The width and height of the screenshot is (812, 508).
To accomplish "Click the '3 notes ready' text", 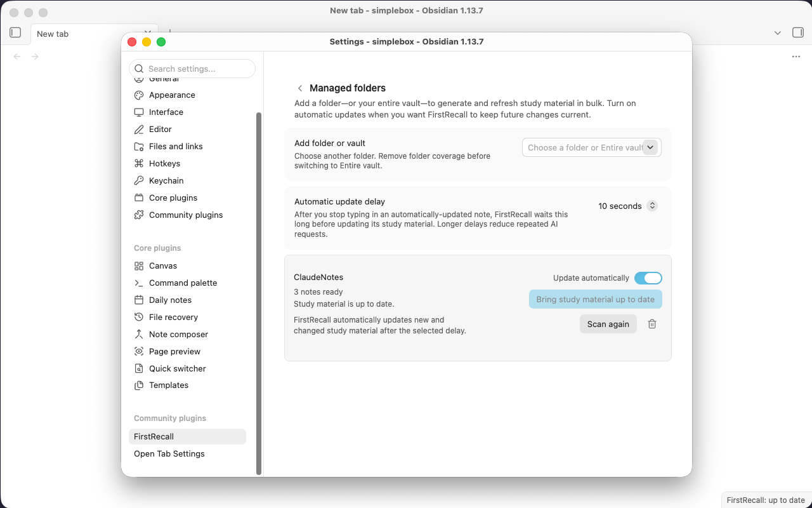I will [x=318, y=292].
